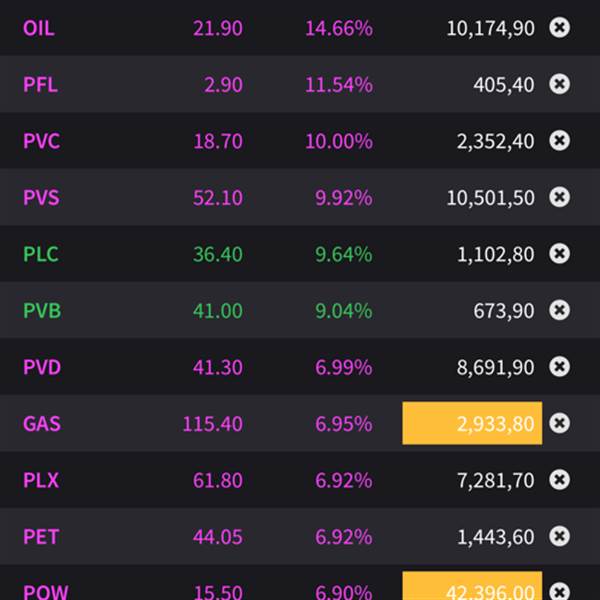Remove PLX from the watchlist
600x600 pixels.
[x=560, y=480]
